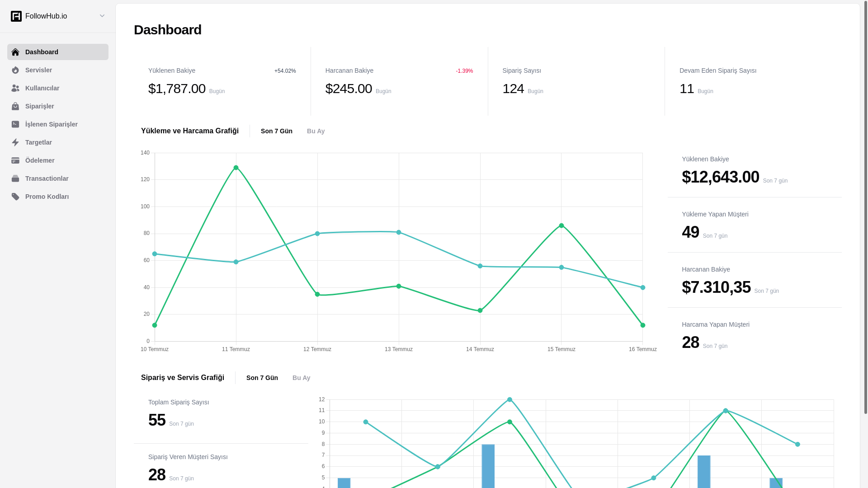Viewport: 868px width, 488px height.
Task: Click the $12,643.00 seven-day total
Action: [721, 177]
